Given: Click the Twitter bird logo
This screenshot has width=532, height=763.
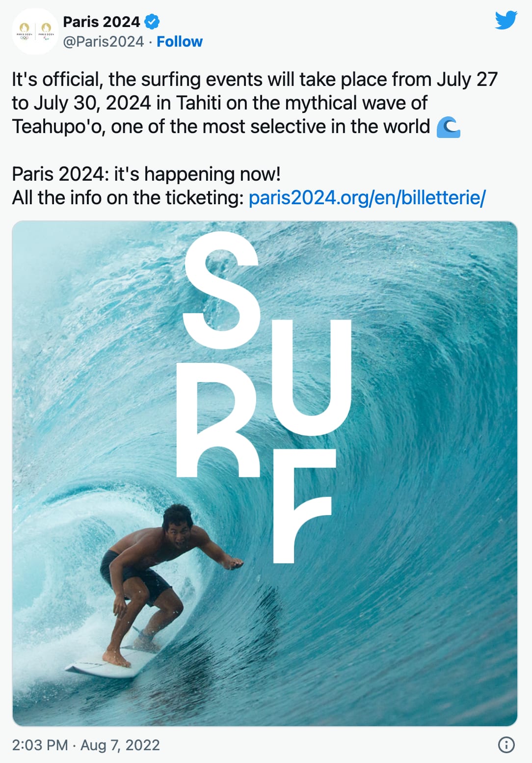Looking at the screenshot, I should click(x=506, y=21).
